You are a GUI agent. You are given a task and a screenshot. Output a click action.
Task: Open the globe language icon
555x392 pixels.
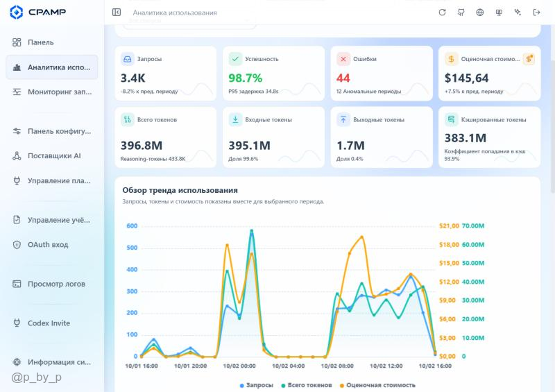click(x=479, y=12)
